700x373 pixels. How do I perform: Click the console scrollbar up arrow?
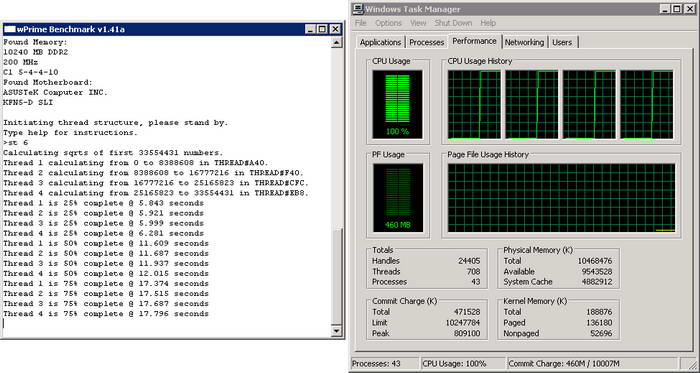(x=337, y=42)
